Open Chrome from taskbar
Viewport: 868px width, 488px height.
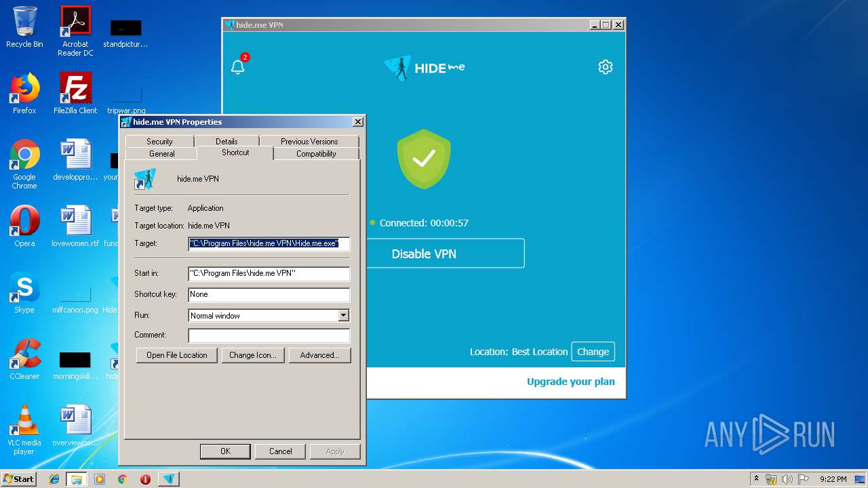tap(122, 479)
